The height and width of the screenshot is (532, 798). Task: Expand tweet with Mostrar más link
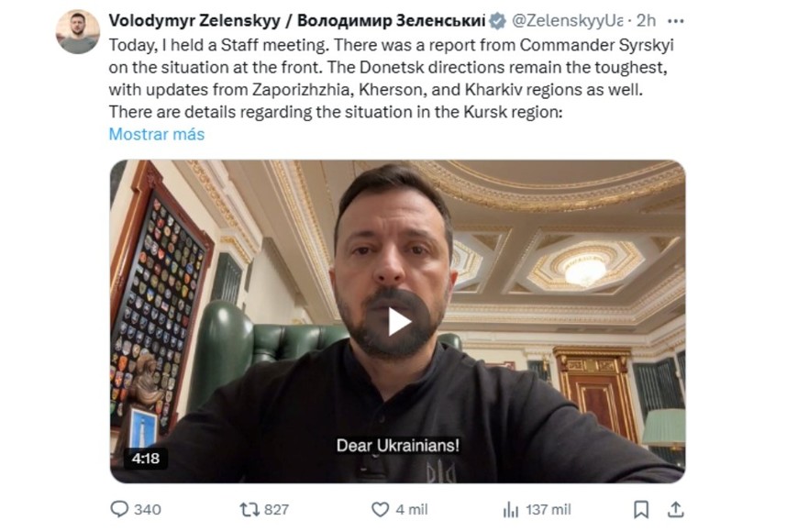point(157,134)
